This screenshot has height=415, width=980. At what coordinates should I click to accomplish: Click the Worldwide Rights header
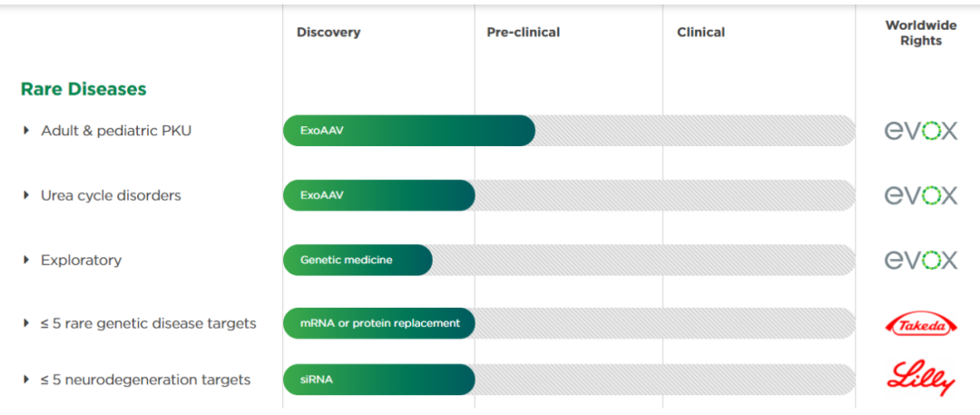920,33
